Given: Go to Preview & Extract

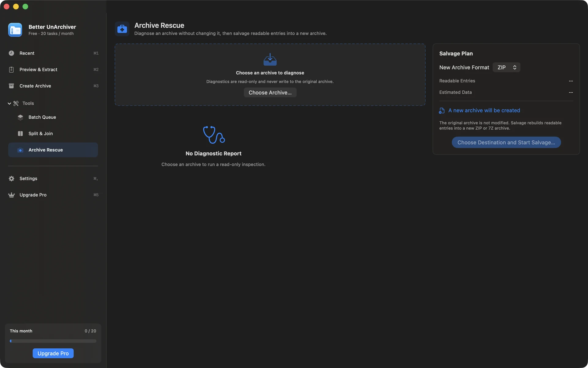Looking at the screenshot, I should (53, 70).
